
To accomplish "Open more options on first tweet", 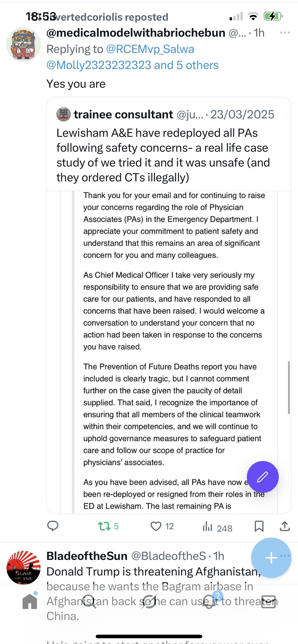I will (x=285, y=33).
